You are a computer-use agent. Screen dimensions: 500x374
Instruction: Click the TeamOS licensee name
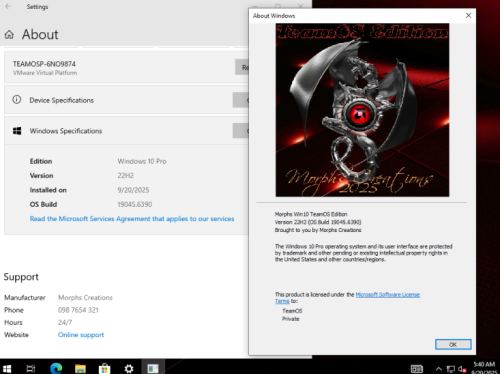(292, 311)
